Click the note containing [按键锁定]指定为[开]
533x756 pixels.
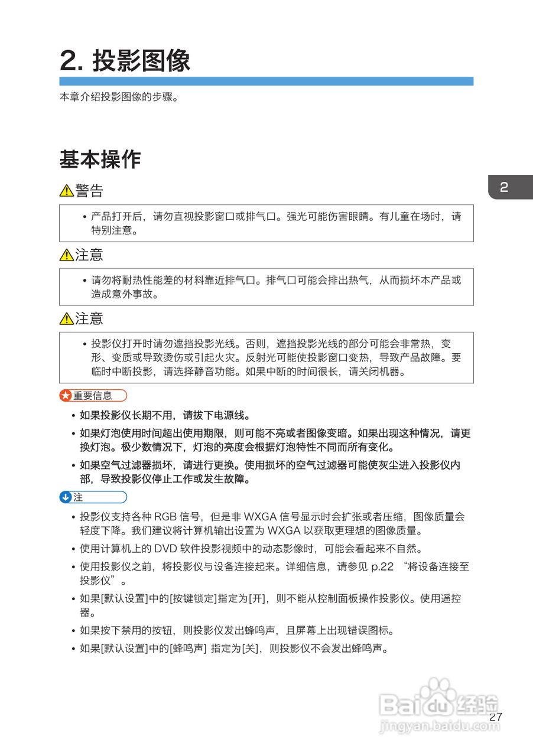pyautogui.click(x=271, y=605)
